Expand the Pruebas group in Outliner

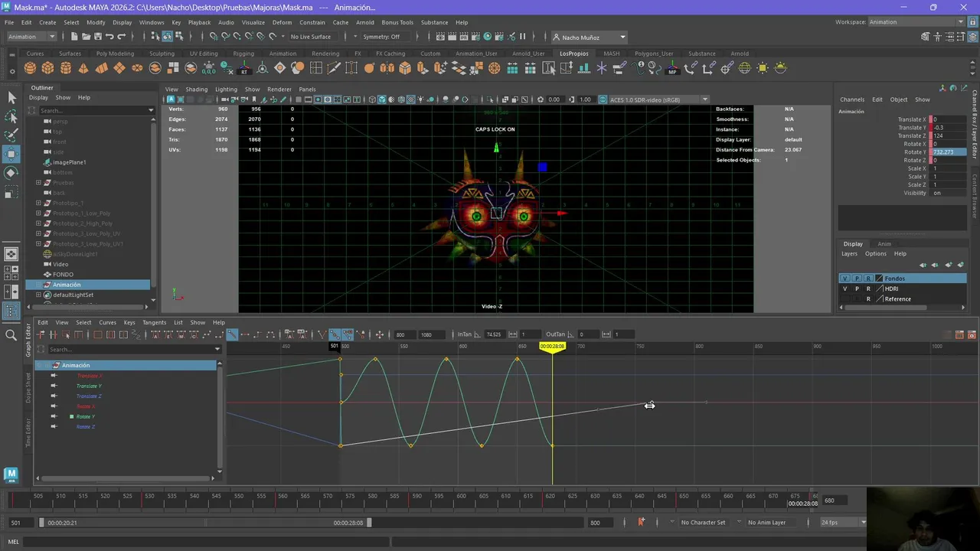[x=38, y=183]
